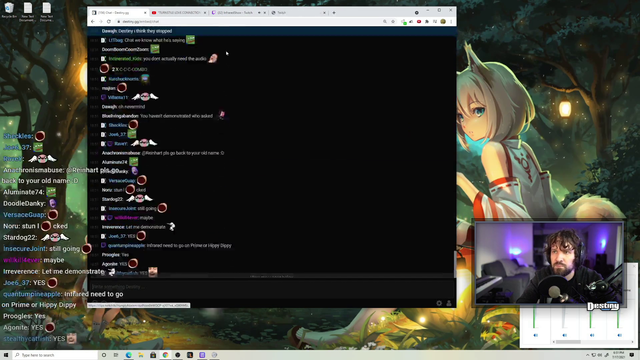Screen dimensions: 640x360
Task: Switch to Chrome on the taskbar
Action: pos(165,355)
